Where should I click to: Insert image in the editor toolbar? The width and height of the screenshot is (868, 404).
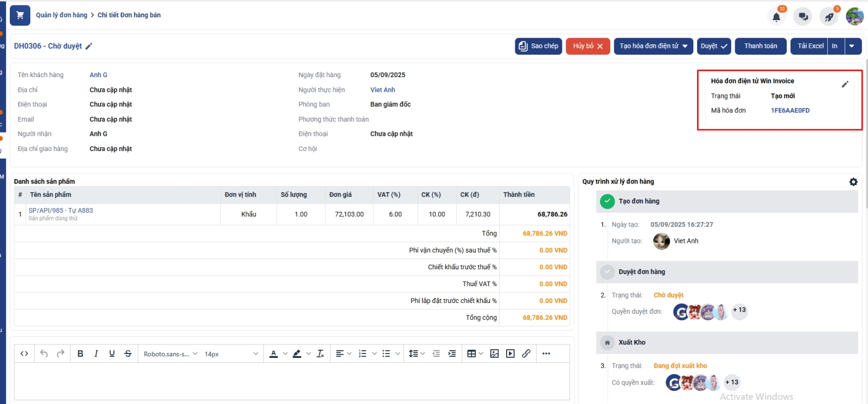click(494, 353)
